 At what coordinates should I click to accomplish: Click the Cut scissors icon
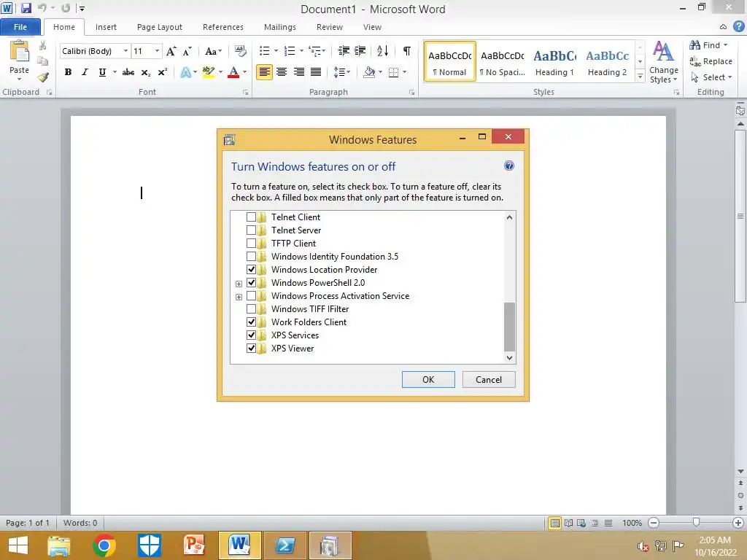(43, 46)
